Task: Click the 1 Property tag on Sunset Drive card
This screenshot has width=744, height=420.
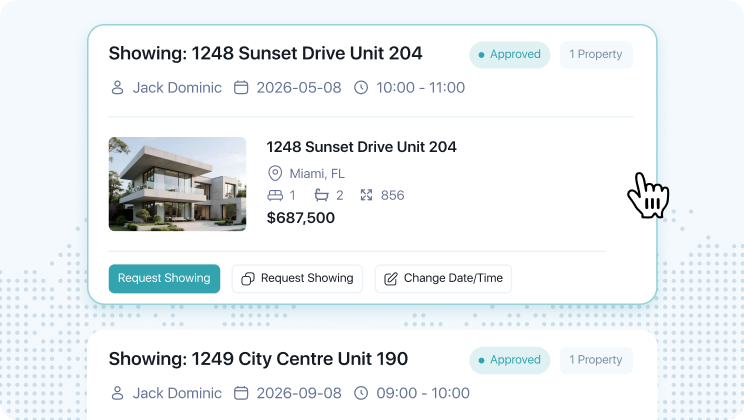Action: click(x=596, y=55)
